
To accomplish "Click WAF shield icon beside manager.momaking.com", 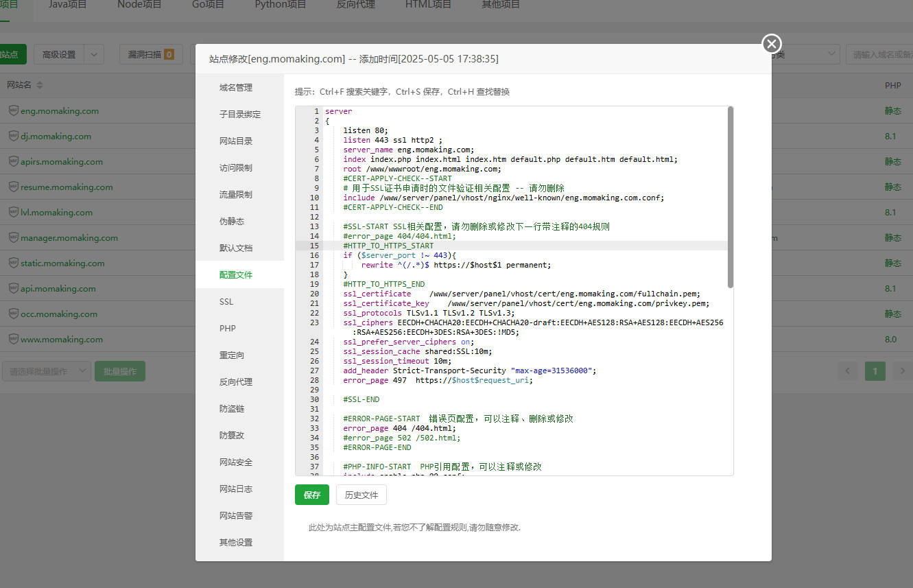I will pos(13,237).
